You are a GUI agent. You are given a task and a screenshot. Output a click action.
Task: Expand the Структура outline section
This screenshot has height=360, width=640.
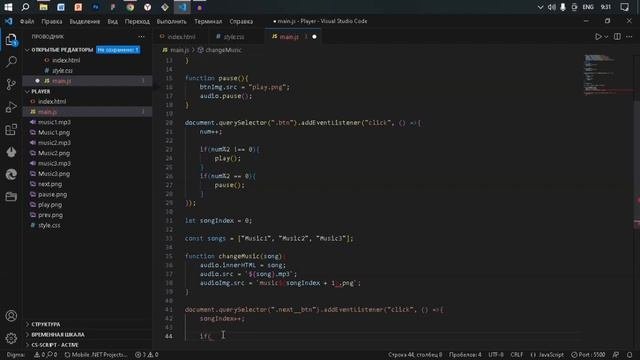(46, 324)
